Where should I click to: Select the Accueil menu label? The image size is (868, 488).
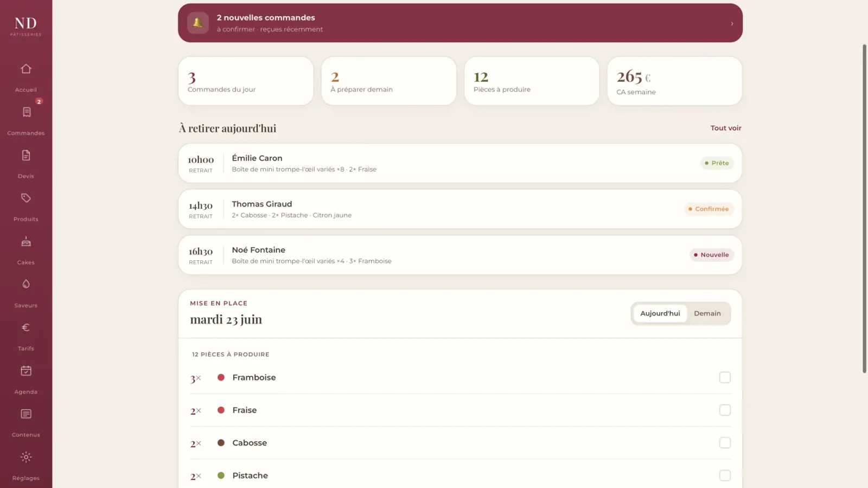26,90
